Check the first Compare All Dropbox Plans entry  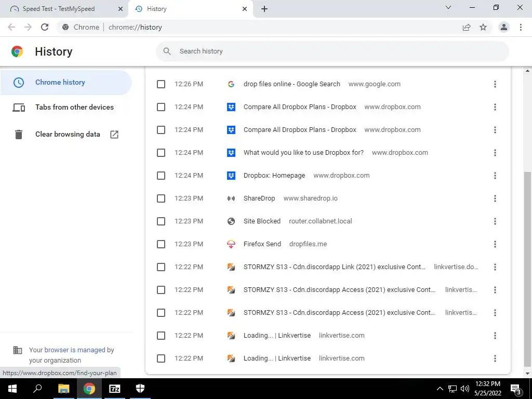161,107
